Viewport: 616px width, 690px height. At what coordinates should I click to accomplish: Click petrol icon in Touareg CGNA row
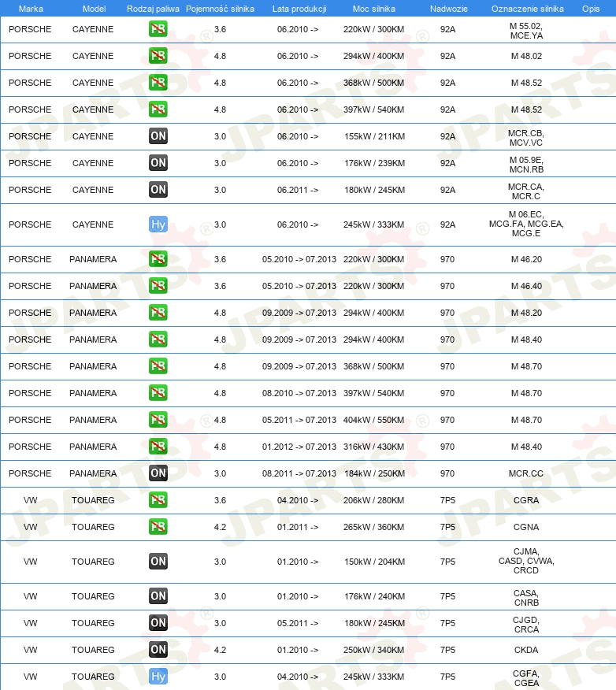point(158,527)
